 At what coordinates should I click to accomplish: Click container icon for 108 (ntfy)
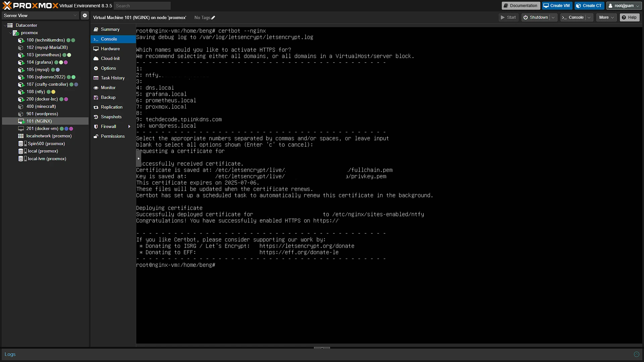pos(21,92)
